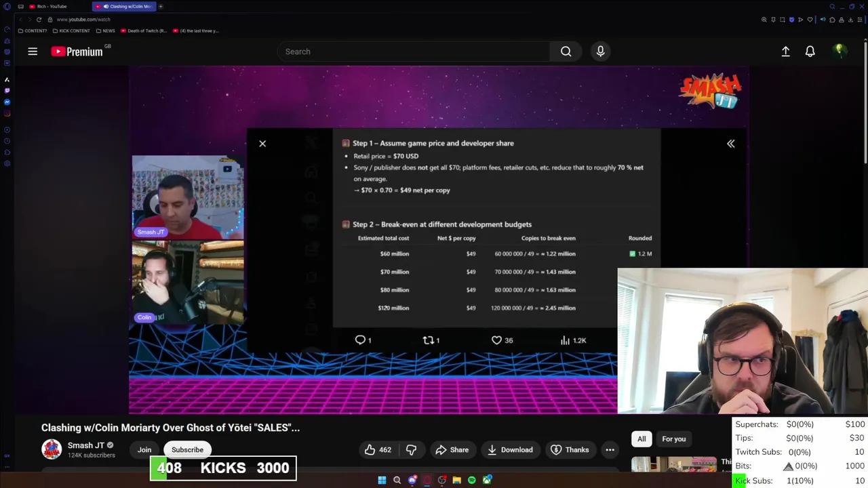Open browser profile account icon

842,20
